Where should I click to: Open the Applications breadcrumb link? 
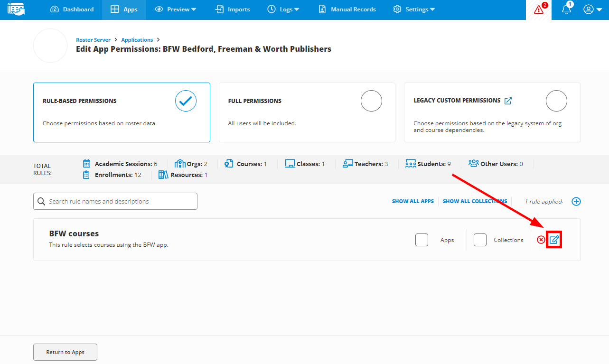pyautogui.click(x=137, y=39)
